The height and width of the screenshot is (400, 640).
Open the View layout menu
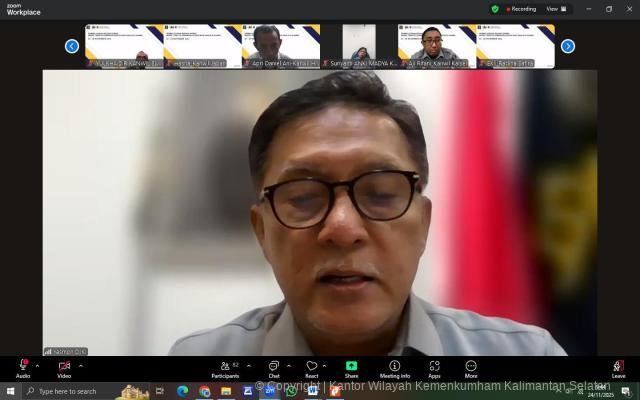coord(553,9)
